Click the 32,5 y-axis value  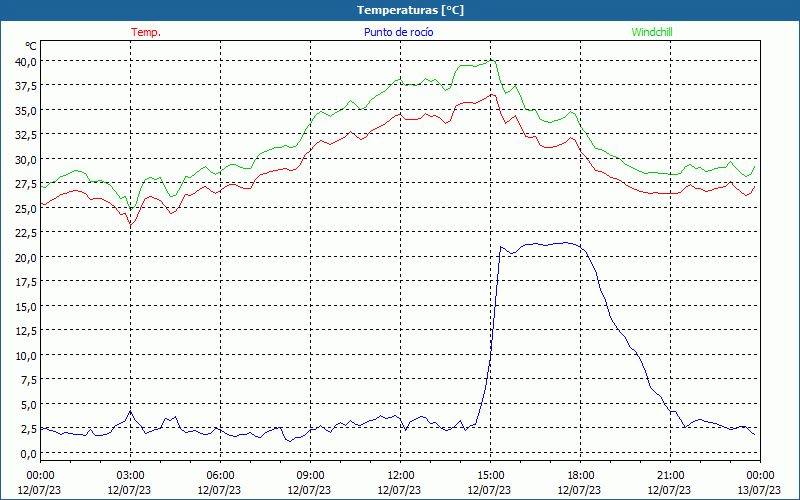27,135
